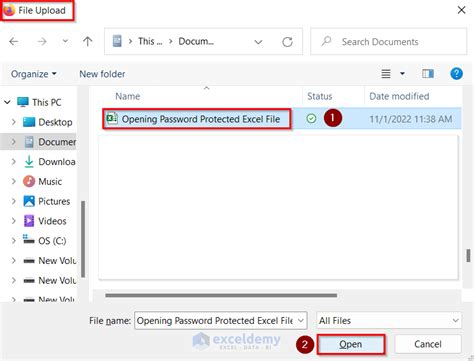
Task: Go back using the back arrow
Action: pos(14,42)
